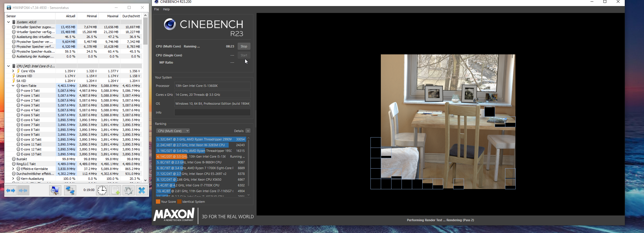Click the HWiNFO scrollbar down arrow
The width and height of the screenshot is (644, 233).
tap(145, 180)
